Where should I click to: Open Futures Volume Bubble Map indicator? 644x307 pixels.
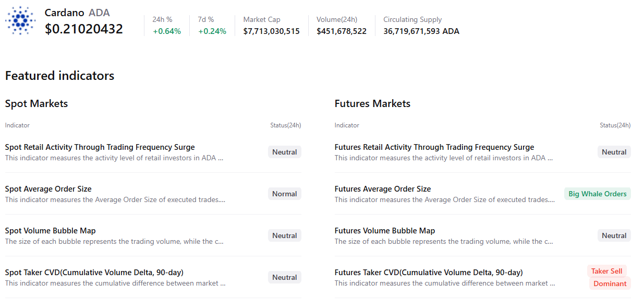(385, 231)
